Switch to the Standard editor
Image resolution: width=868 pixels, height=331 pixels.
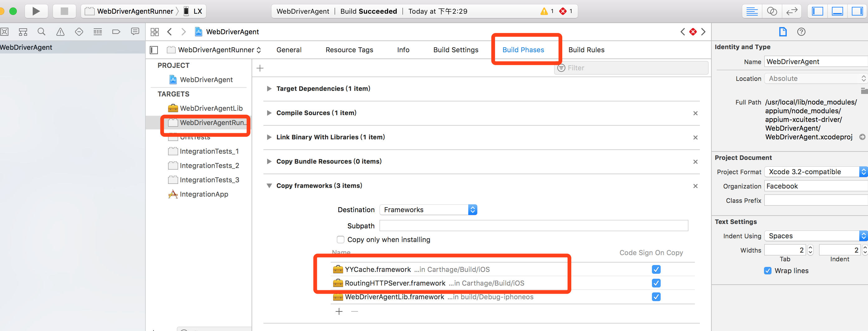752,11
